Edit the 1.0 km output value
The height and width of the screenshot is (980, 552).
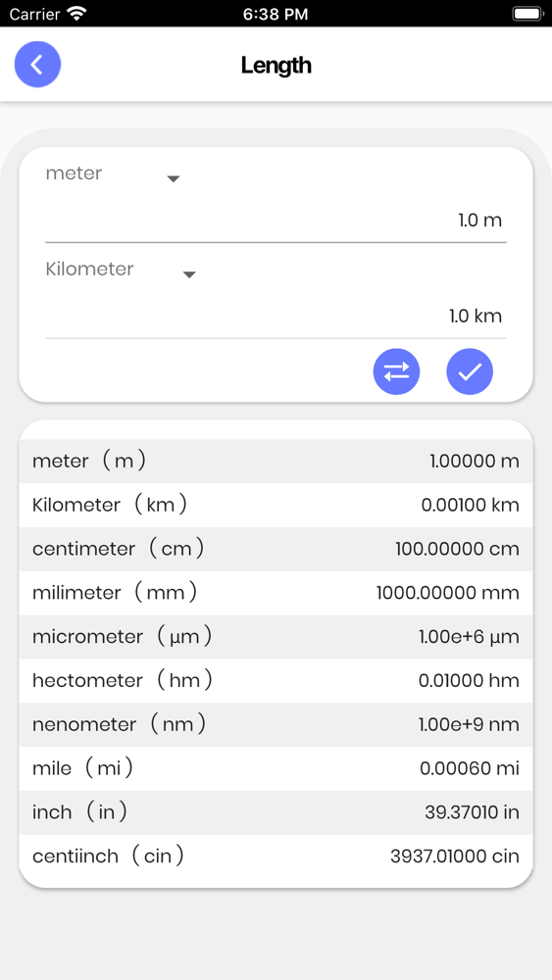tap(276, 316)
